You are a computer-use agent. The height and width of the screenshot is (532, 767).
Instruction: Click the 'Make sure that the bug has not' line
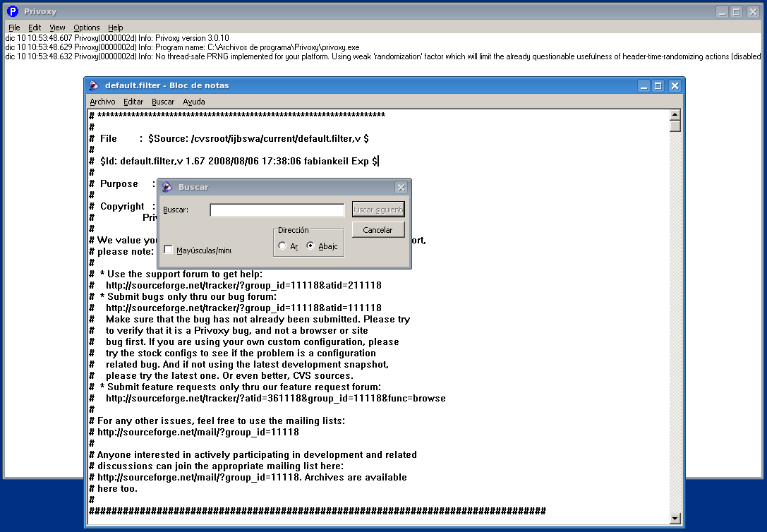coord(250,320)
